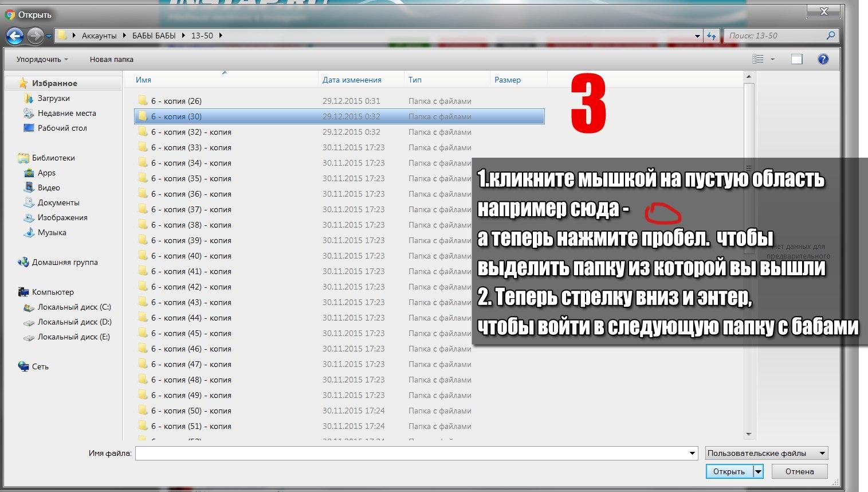The image size is (868, 492).
Task: Open Пользовательские файлы file type dropdown
Action: [767, 453]
